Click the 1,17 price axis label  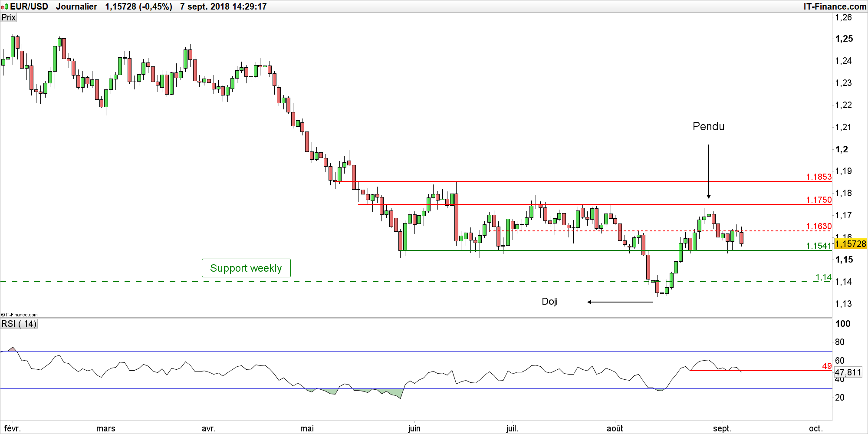pos(844,215)
